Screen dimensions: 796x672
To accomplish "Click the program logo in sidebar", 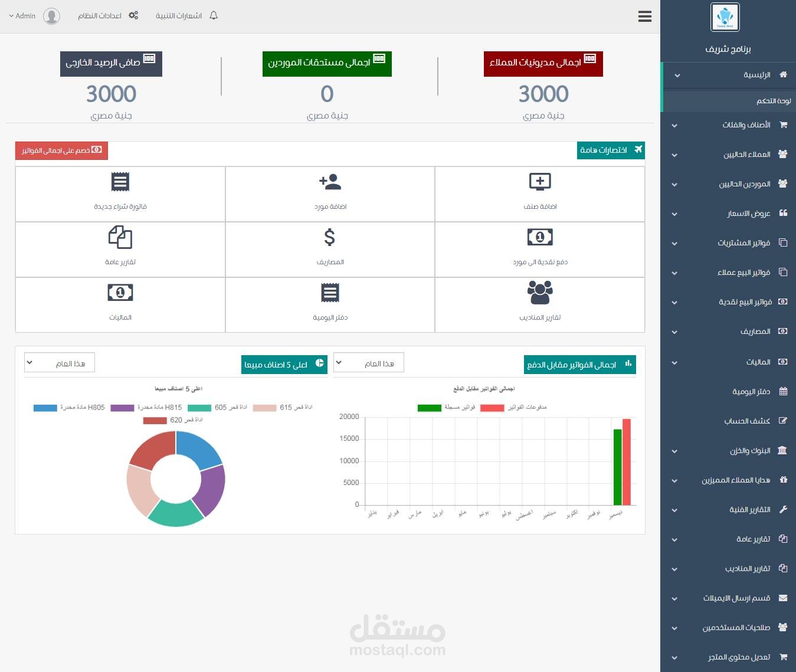I will pos(725,17).
